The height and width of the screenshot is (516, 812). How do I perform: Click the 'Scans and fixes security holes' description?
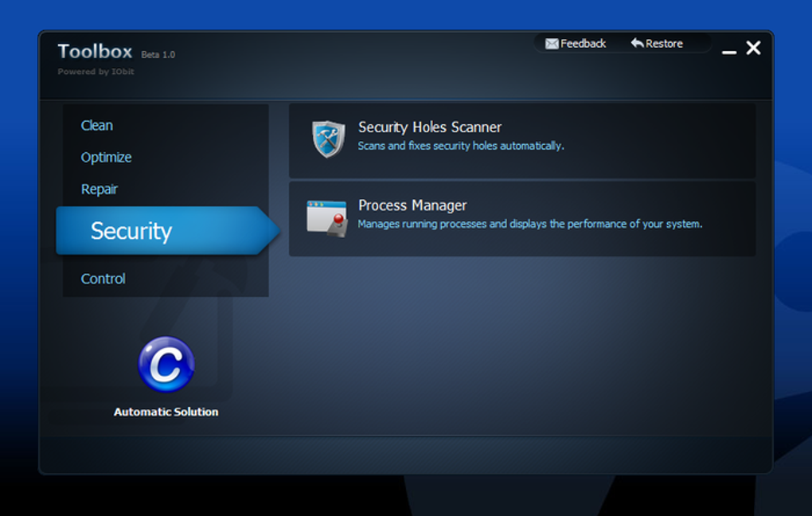pos(461,146)
